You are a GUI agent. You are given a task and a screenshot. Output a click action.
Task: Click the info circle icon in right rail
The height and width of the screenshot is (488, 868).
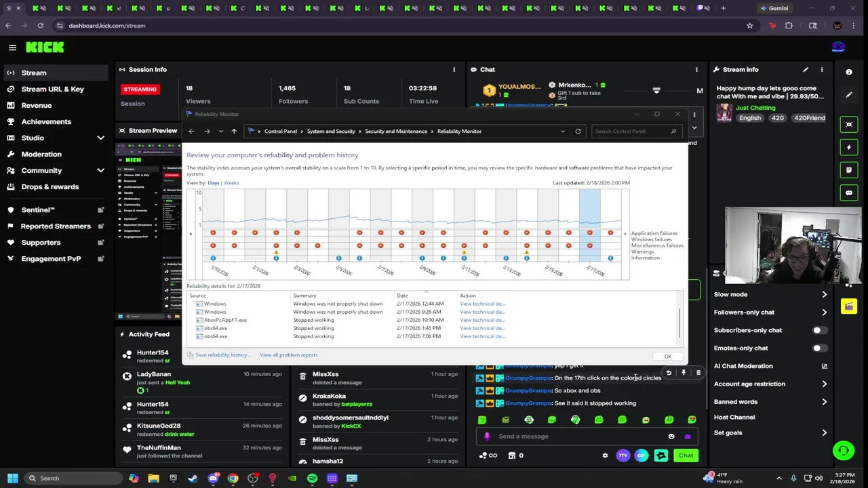click(849, 72)
